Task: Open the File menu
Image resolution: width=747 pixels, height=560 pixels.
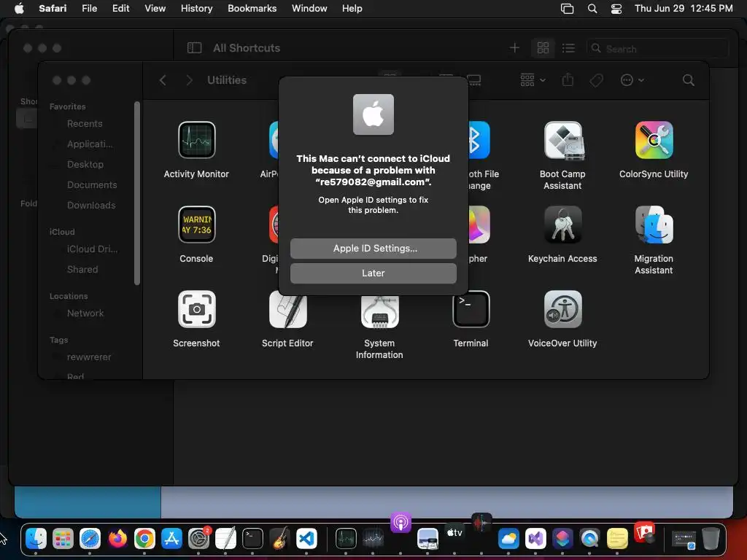Action: [x=89, y=9]
